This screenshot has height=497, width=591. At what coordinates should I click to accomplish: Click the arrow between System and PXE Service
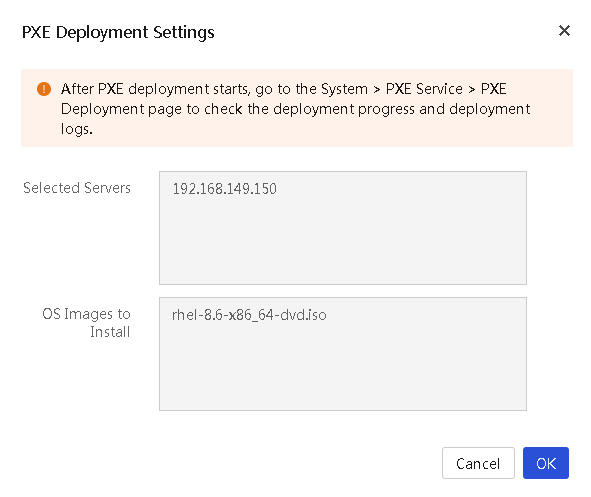coord(377,90)
